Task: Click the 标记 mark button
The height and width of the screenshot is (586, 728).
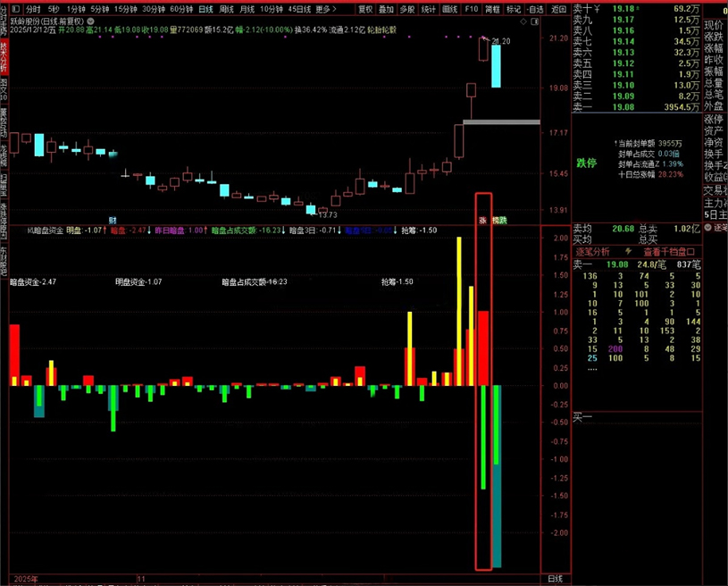Action: click(514, 9)
